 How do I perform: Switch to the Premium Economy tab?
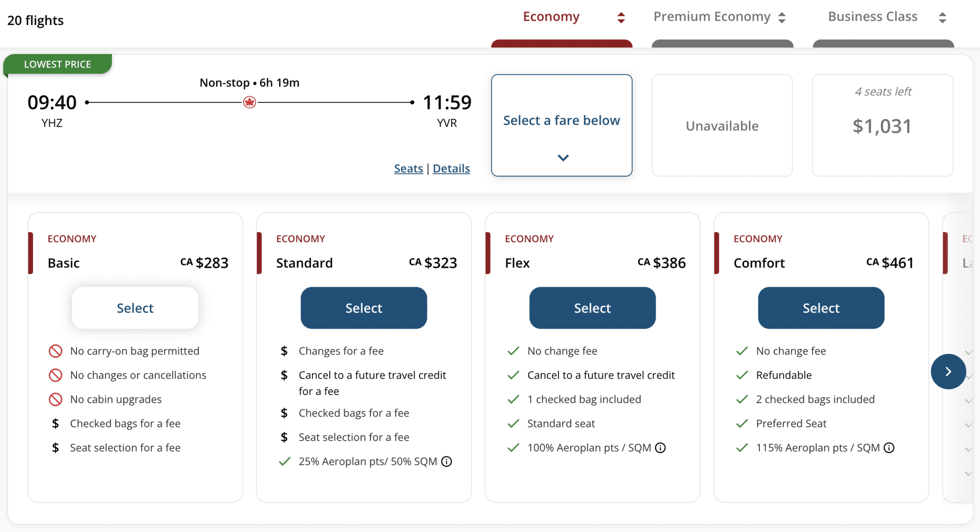[712, 17]
